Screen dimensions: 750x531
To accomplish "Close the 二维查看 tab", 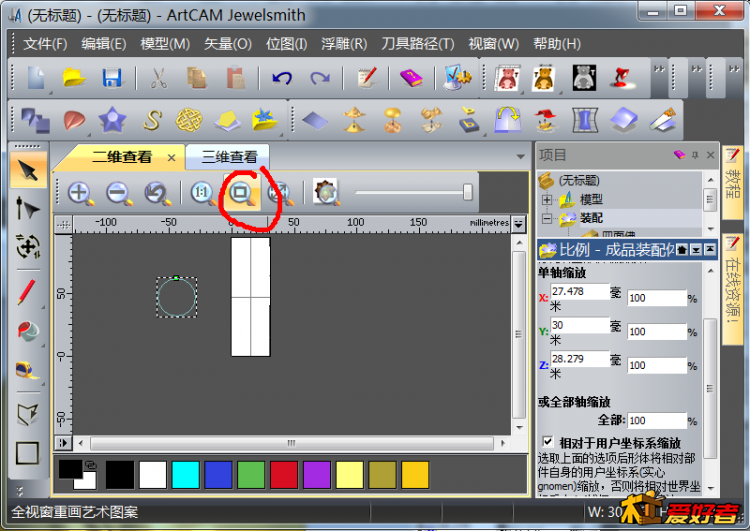I will tap(171, 157).
